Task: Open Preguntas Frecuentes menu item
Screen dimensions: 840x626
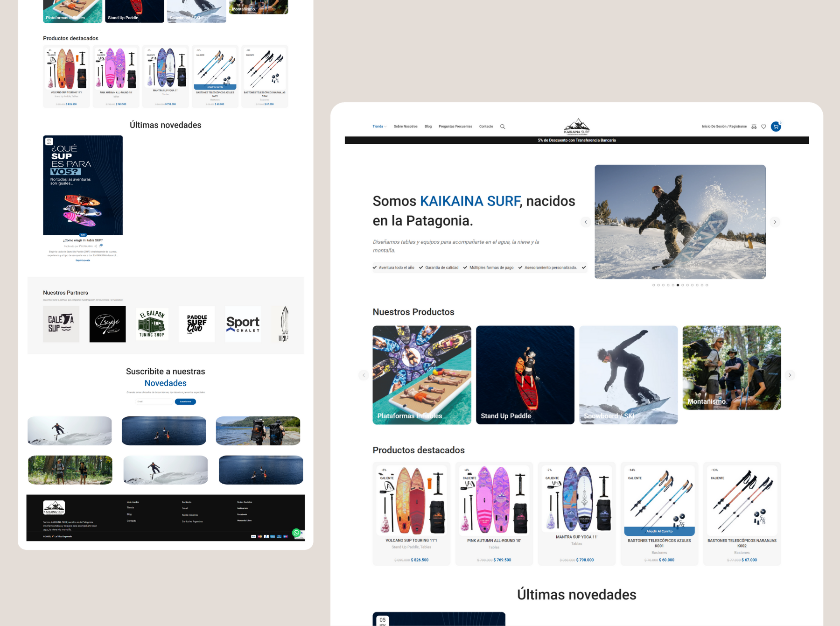Action: tap(455, 127)
